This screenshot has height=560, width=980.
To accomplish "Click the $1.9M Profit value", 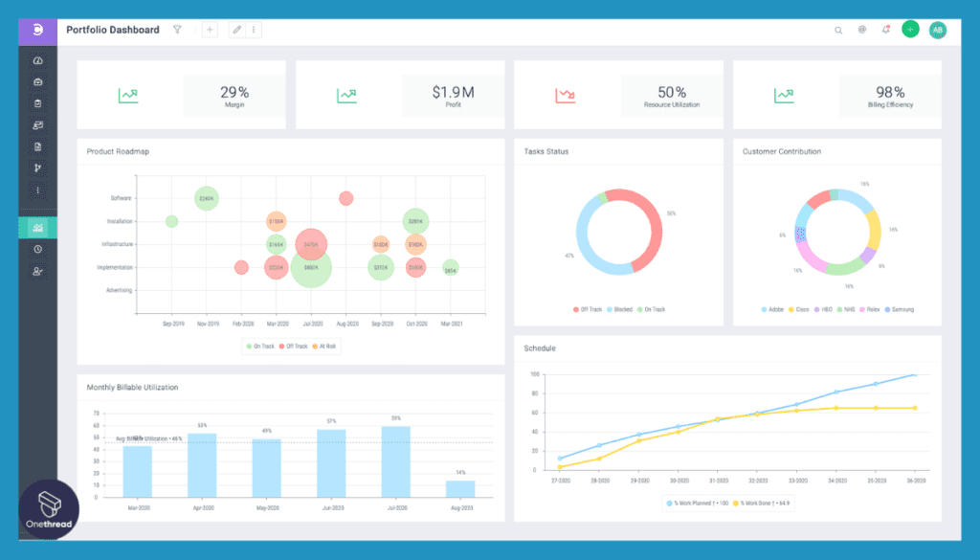I will (453, 92).
